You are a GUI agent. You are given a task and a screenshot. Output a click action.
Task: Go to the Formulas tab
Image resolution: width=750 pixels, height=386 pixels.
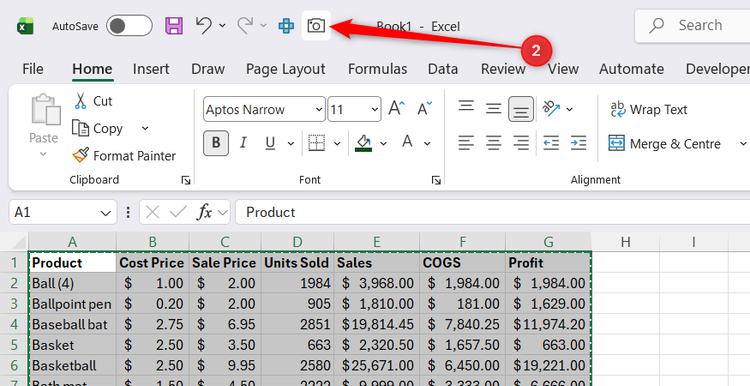[377, 69]
